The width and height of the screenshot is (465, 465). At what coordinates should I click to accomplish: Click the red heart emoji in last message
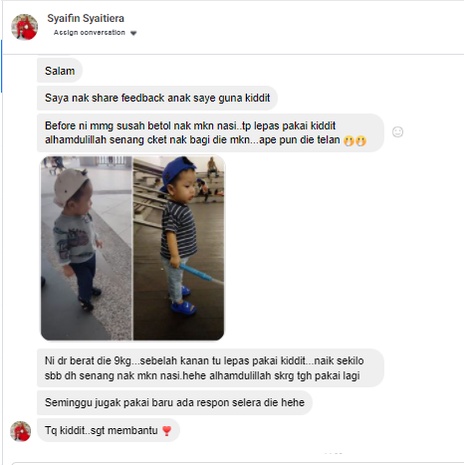(167, 431)
